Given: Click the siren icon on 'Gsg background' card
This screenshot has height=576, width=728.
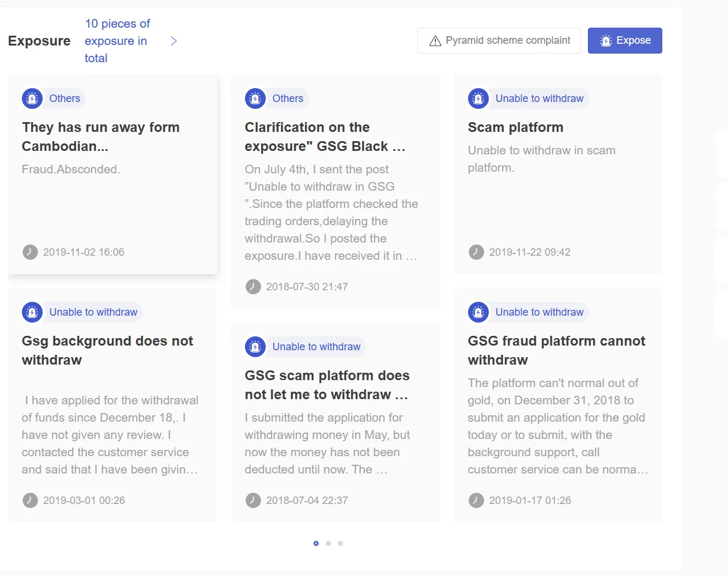Looking at the screenshot, I should [32, 312].
